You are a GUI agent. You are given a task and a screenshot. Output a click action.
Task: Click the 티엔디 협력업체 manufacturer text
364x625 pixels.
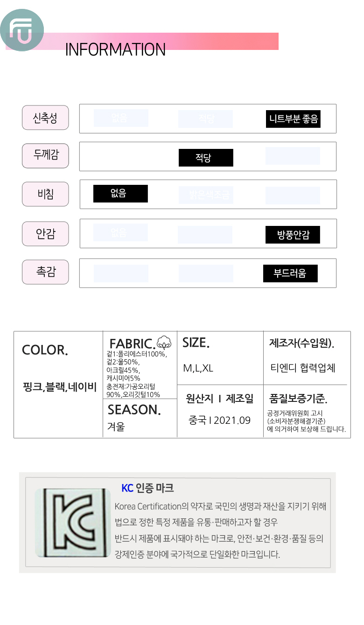click(303, 368)
